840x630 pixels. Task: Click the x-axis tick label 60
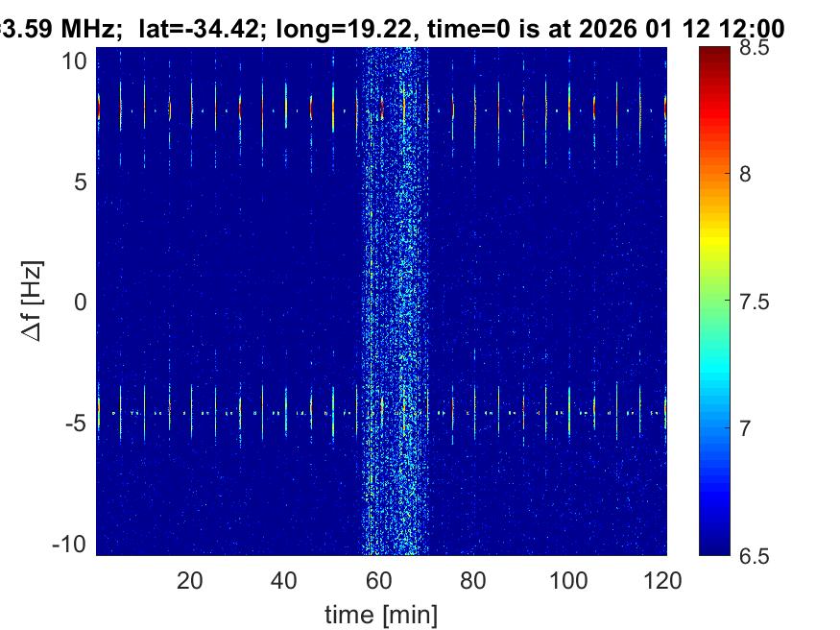pyautogui.click(x=380, y=580)
